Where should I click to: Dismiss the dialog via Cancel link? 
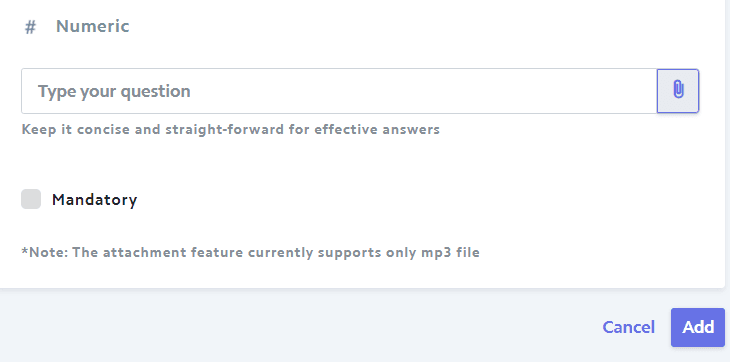(629, 327)
